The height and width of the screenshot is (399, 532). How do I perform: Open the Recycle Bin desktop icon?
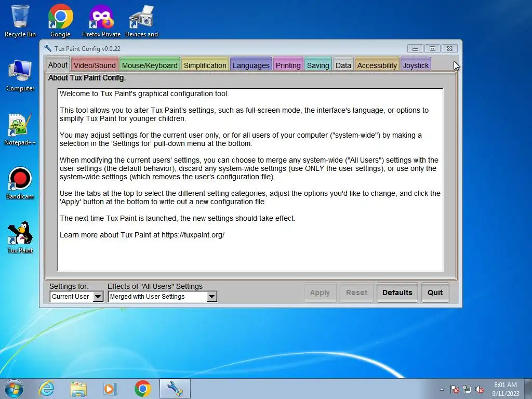[x=20, y=20]
